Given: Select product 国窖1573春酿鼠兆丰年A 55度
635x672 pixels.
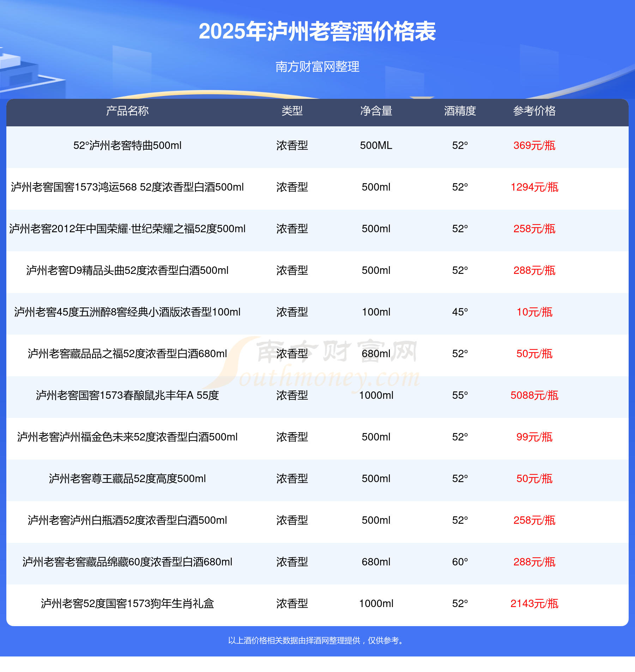Looking at the screenshot, I should coord(127,395).
